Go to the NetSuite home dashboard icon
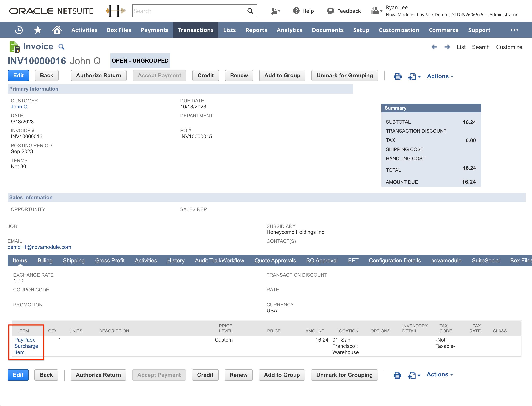Screen dimensions: 532x406 pyautogui.click(x=57, y=30)
